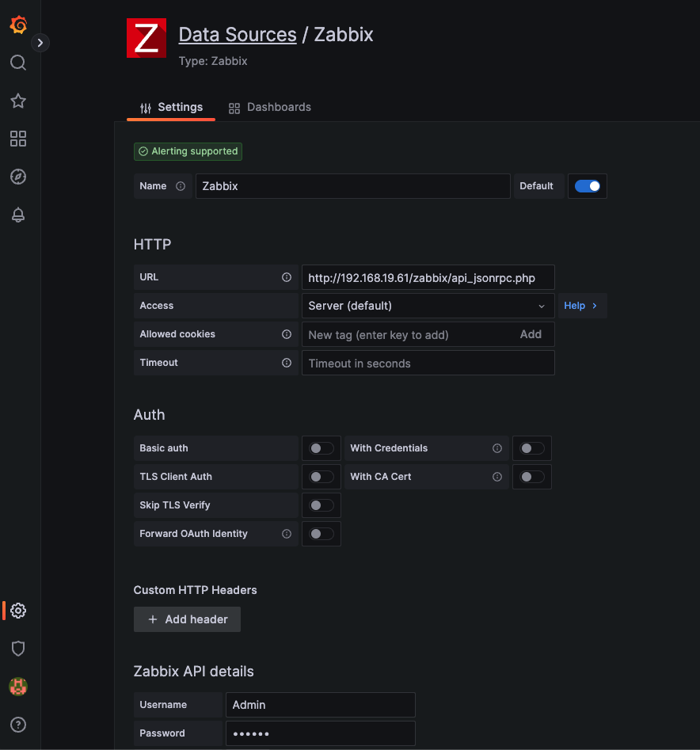Click the Zabbix API Password field
Image resolution: width=700 pixels, height=750 pixels.
pos(321,733)
